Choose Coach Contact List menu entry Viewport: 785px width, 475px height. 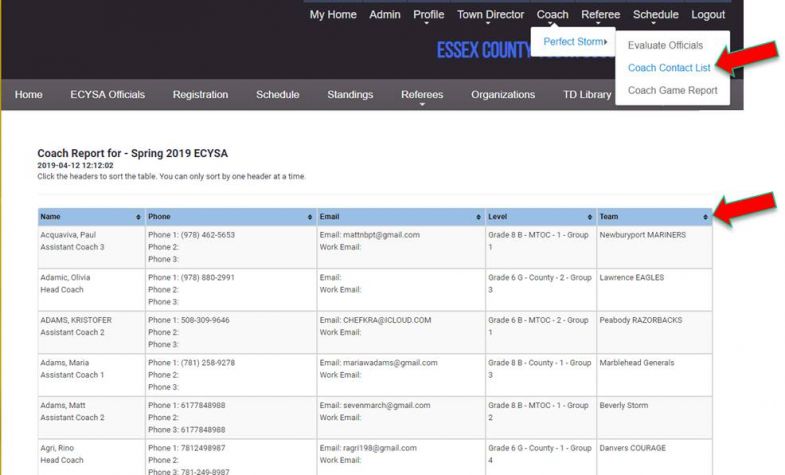coord(669,68)
